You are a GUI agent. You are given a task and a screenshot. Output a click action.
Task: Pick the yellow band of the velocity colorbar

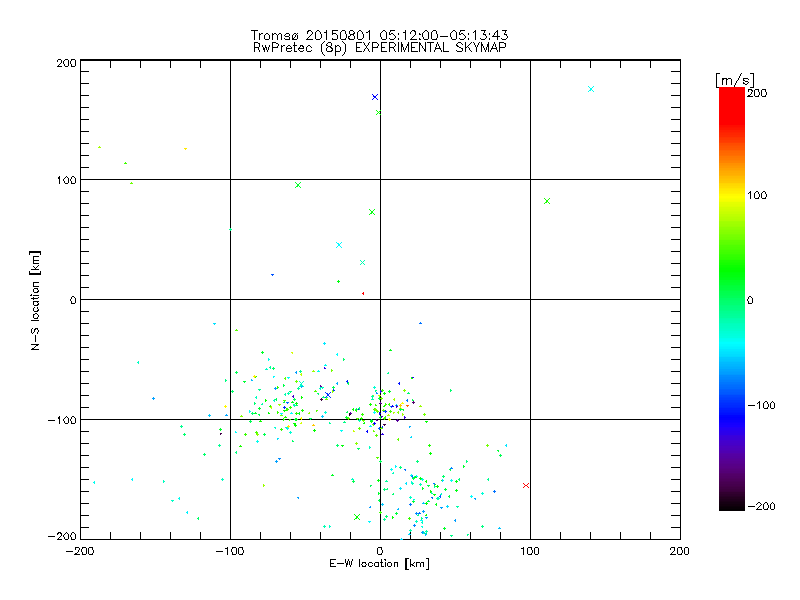(x=732, y=196)
